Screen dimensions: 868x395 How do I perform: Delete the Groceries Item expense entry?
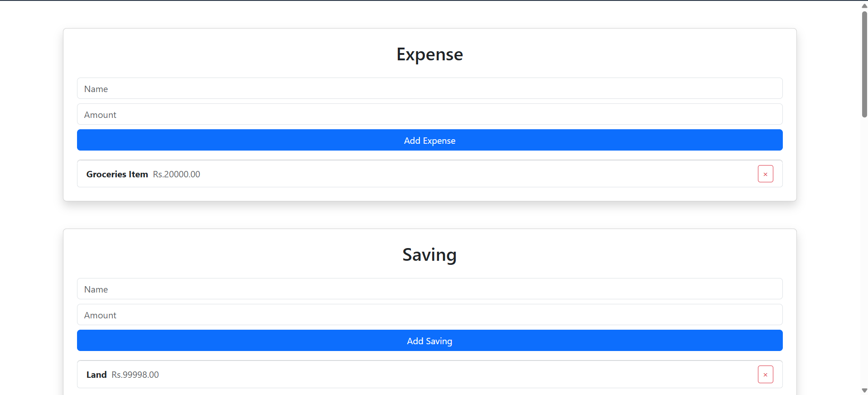coord(765,174)
